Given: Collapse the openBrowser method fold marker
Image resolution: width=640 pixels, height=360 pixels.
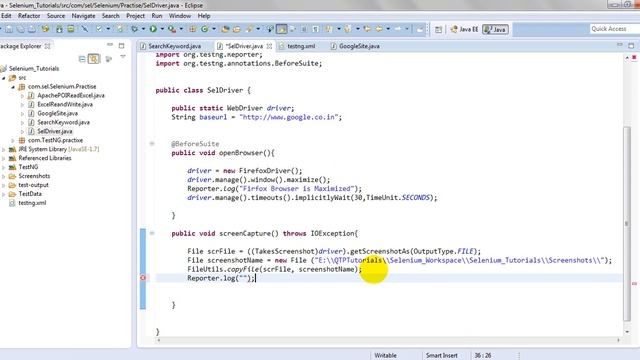Looking at the screenshot, I should (x=152, y=144).
